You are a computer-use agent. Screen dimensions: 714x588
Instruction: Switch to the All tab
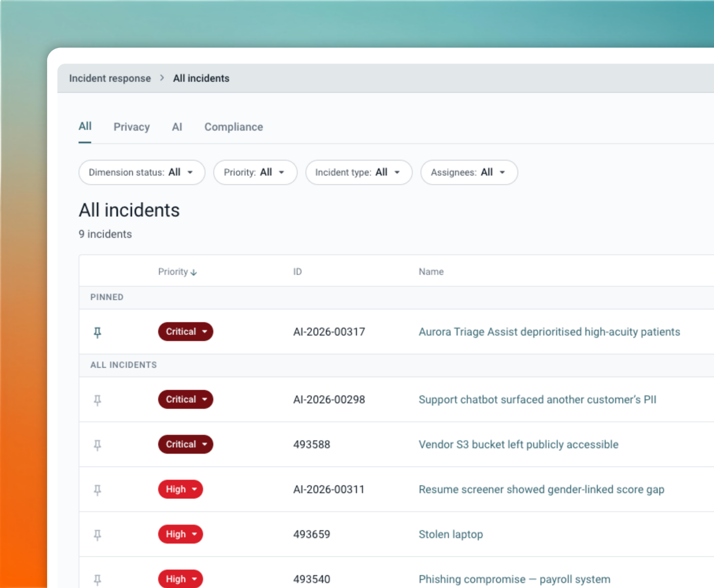pos(85,127)
